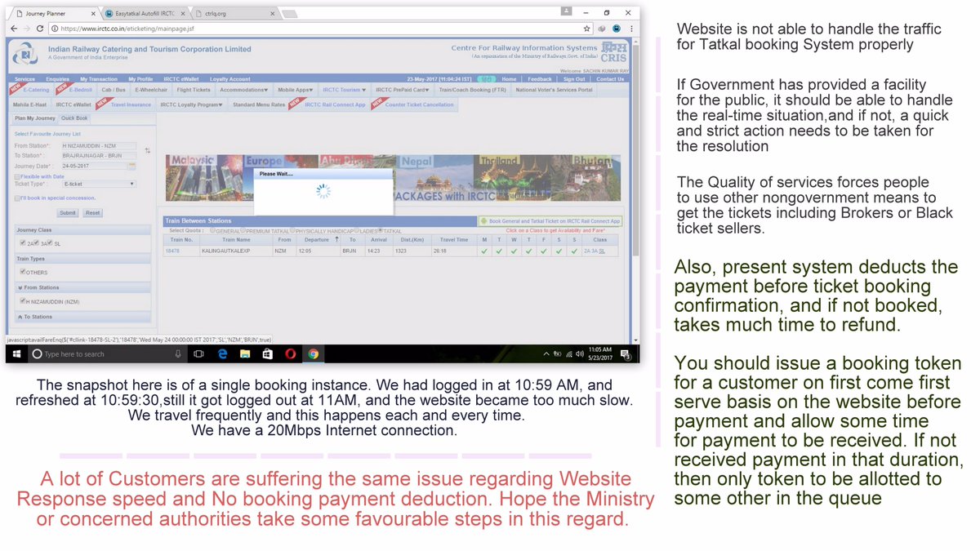This screenshot has height=551, width=980.
Task: Open the Journey Date calendar picker
Action: 131,166
